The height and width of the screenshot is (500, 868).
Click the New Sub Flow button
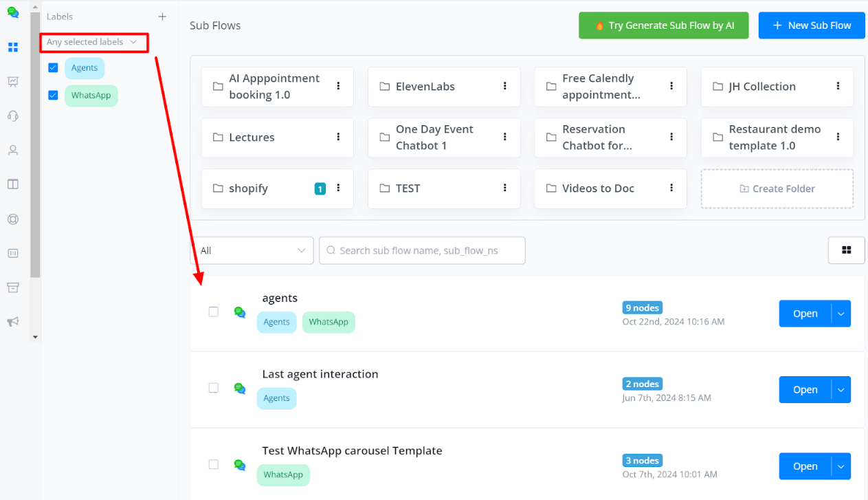[x=812, y=25]
